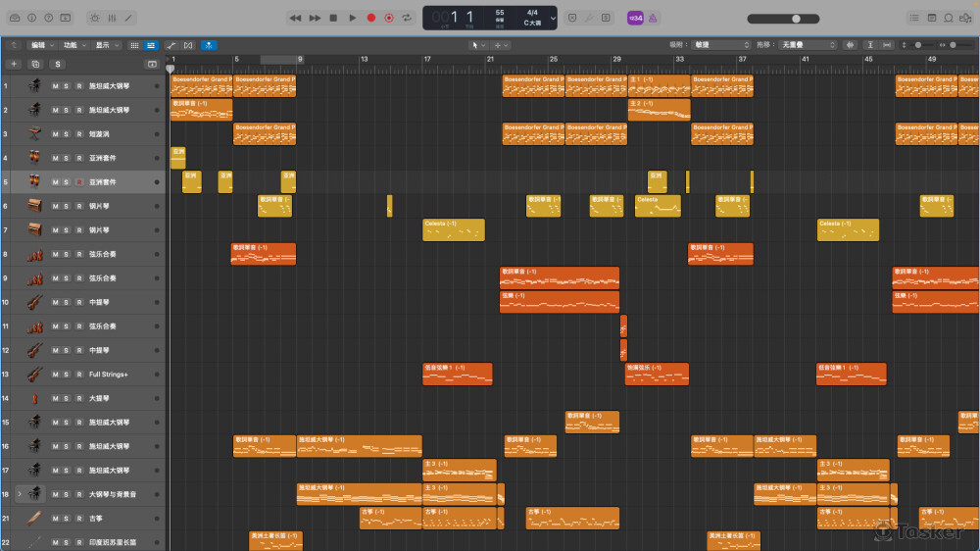Open the Mixer faders icon
This screenshot has width=980, height=551.
point(112,18)
